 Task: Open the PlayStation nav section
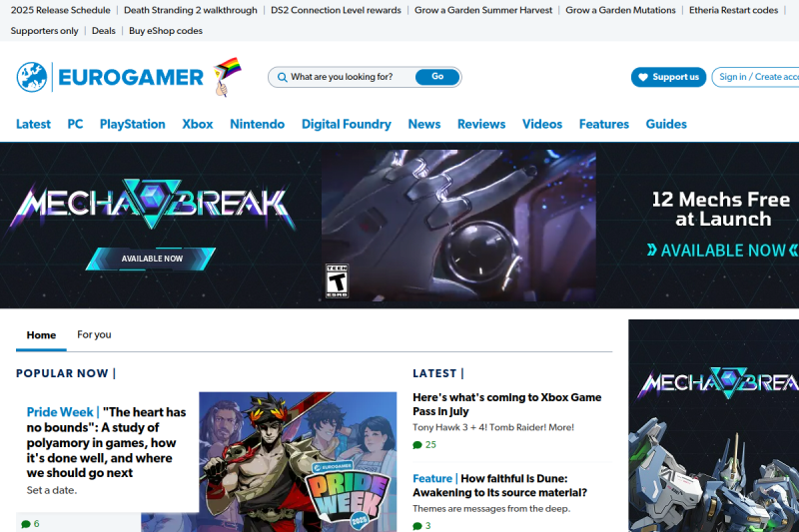[x=133, y=124]
